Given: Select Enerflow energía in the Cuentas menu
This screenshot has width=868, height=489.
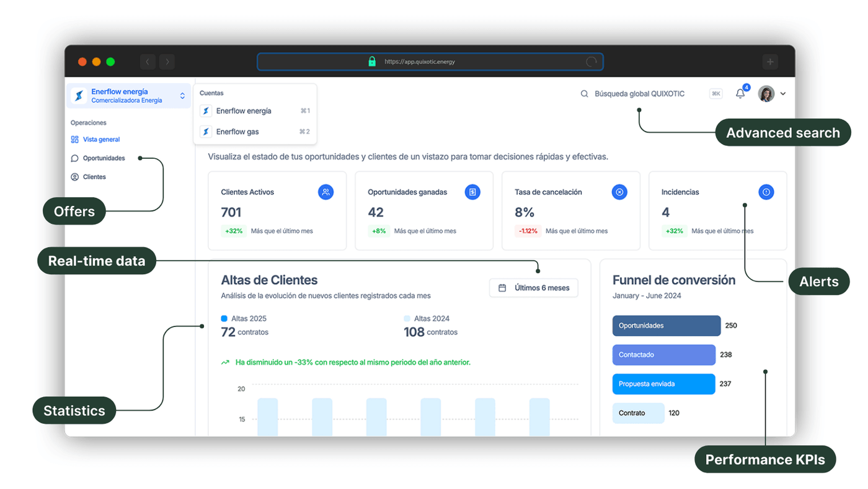Looking at the screenshot, I should (255, 111).
